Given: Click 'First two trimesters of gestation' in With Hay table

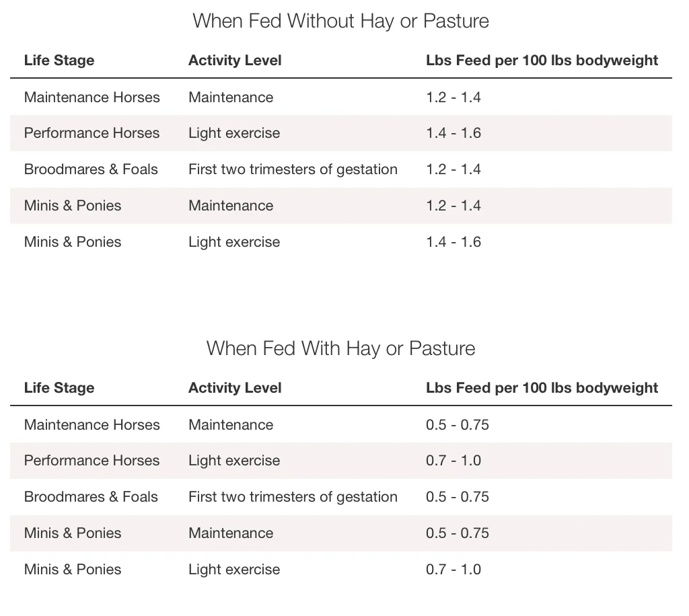Looking at the screenshot, I should (x=293, y=497).
